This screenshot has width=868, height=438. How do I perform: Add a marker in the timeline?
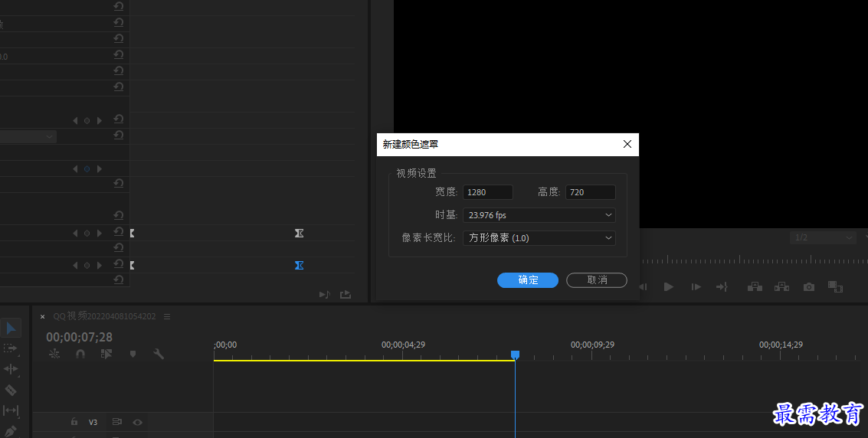pos(133,354)
